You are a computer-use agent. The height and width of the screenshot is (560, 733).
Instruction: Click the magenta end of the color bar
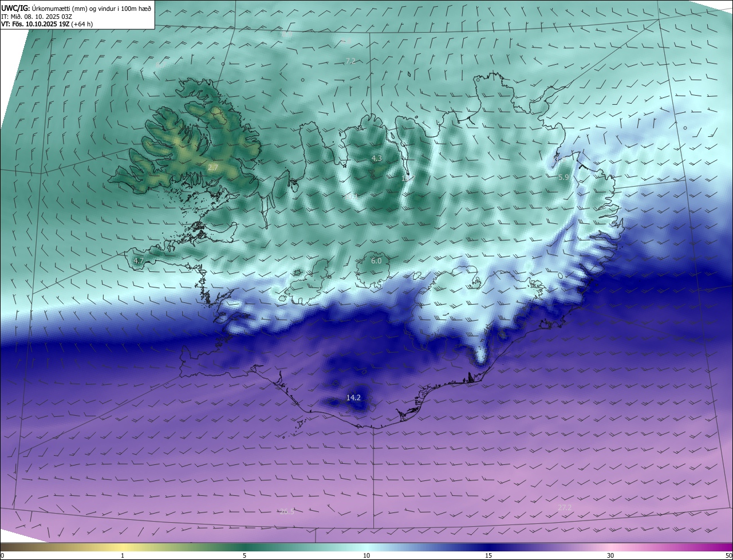[x=722, y=547]
